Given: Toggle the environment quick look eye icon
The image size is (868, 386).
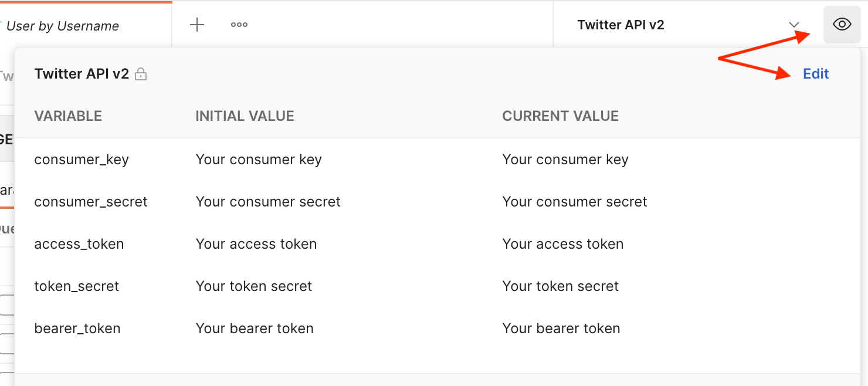Looking at the screenshot, I should [x=842, y=25].
